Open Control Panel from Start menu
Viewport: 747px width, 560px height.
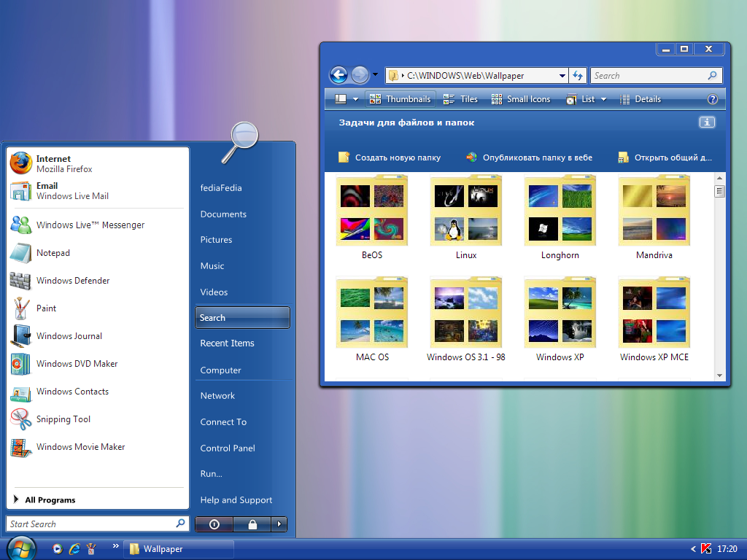pyautogui.click(x=228, y=448)
